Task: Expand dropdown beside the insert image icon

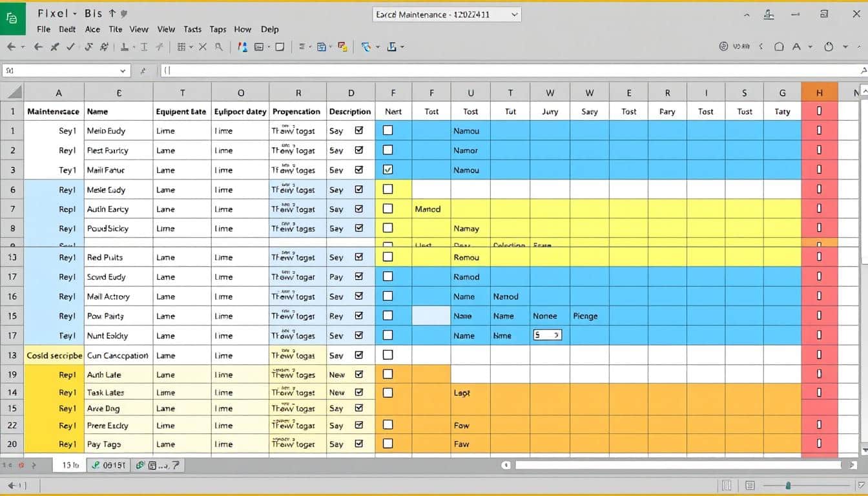Action: click(268, 47)
